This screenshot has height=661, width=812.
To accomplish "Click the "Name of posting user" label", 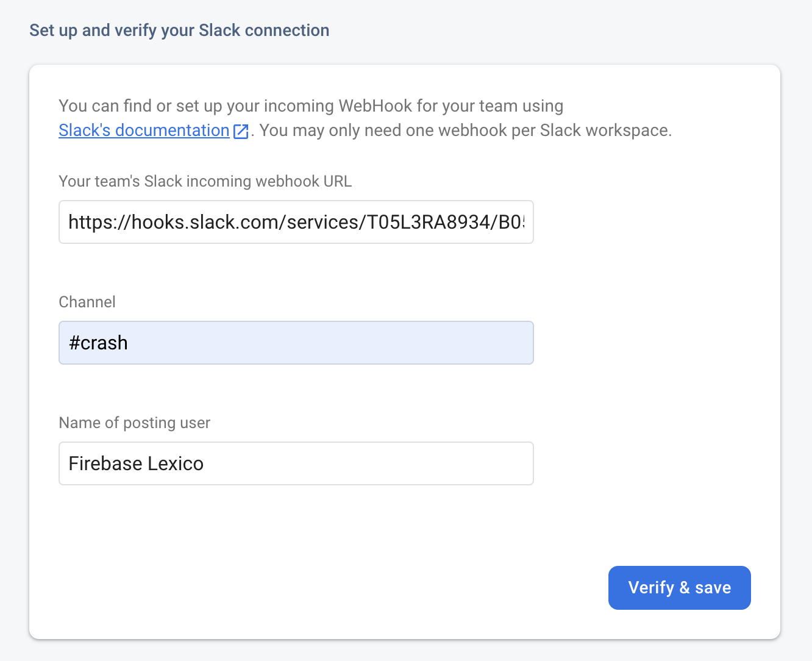I will point(134,423).
